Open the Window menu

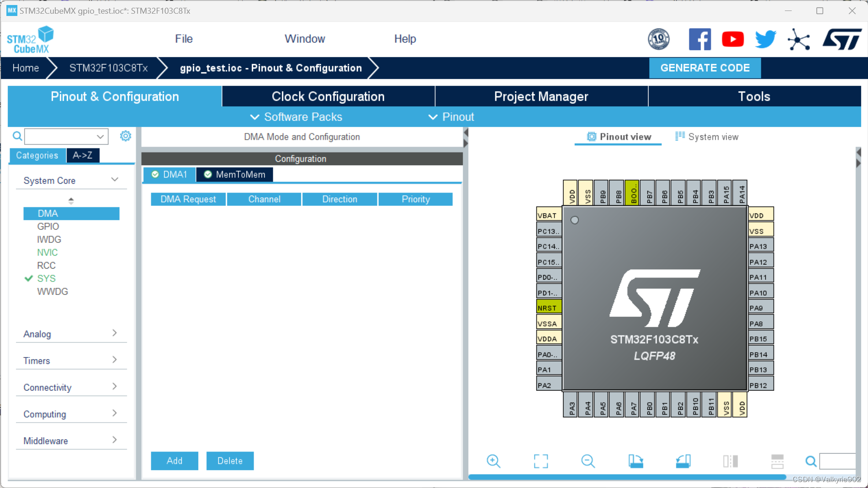304,39
